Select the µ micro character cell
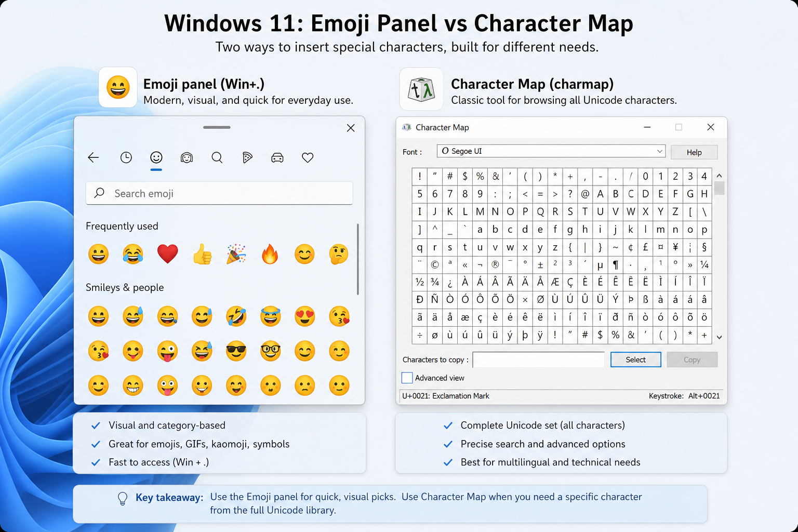 click(600, 264)
